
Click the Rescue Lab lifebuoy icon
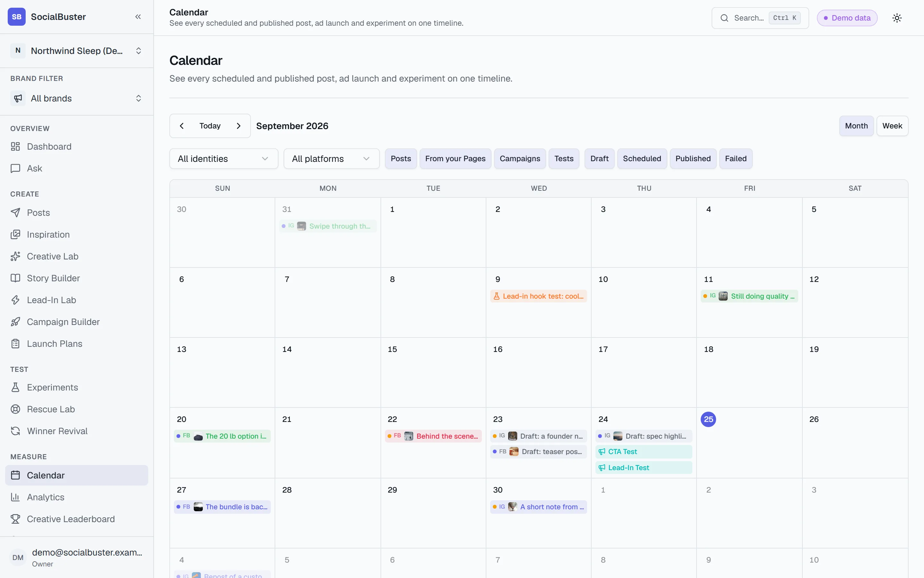click(15, 409)
